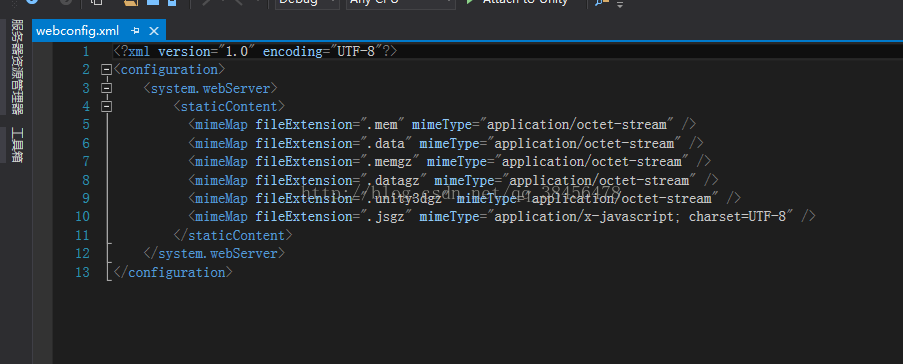The height and width of the screenshot is (364, 903).
Task: Click the opening <staticContent> tag text
Action: click(229, 107)
